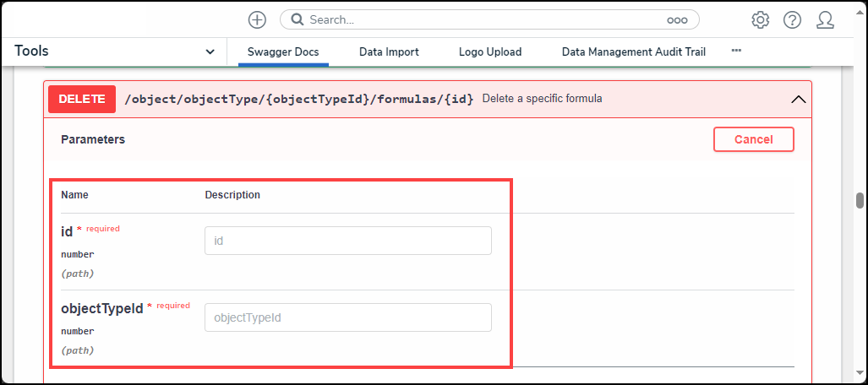Viewport: 868px width, 385px height.
Task: Click the vertical scrollbar thumb
Action: [x=860, y=200]
